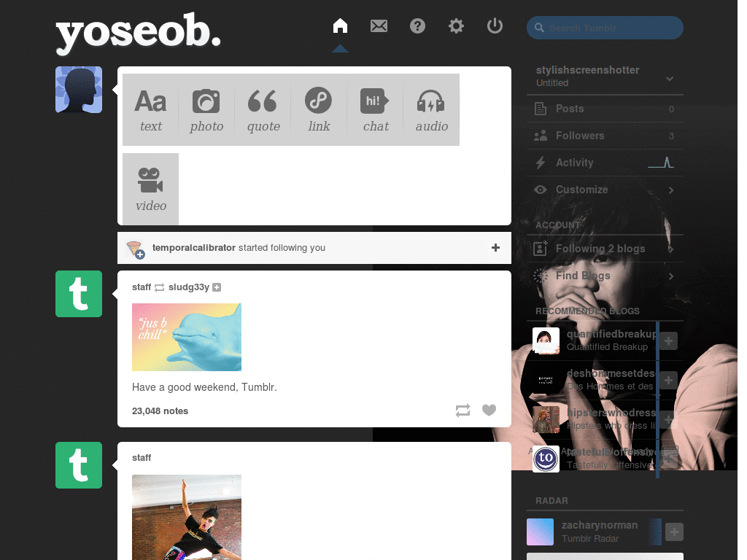
Task: Follow zacharynorman from Radar
Action: click(674, 532)
